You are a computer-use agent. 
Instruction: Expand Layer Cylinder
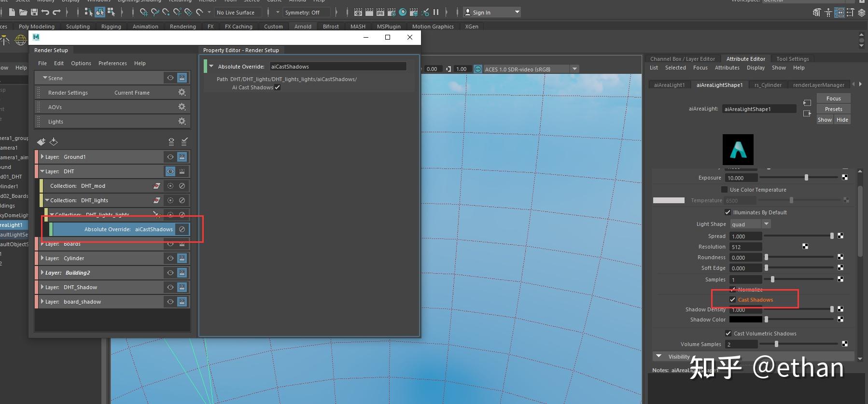pos(42,258)
